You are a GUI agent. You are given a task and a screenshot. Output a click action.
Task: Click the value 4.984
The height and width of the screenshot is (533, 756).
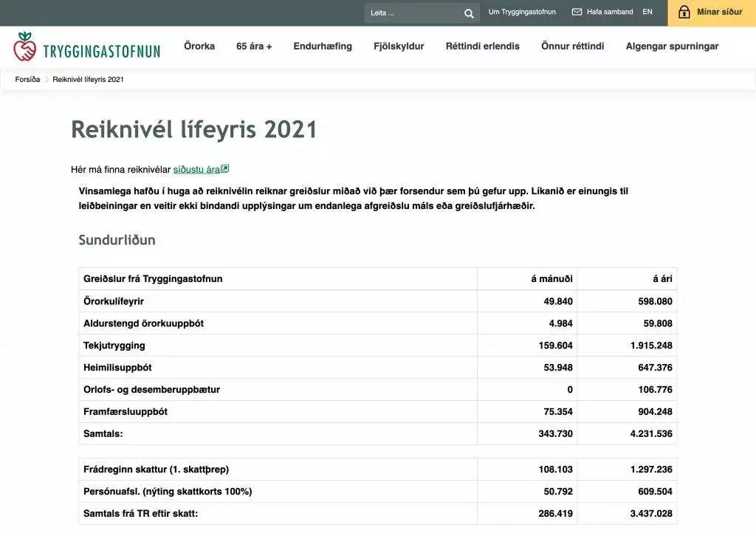(561, 323)
